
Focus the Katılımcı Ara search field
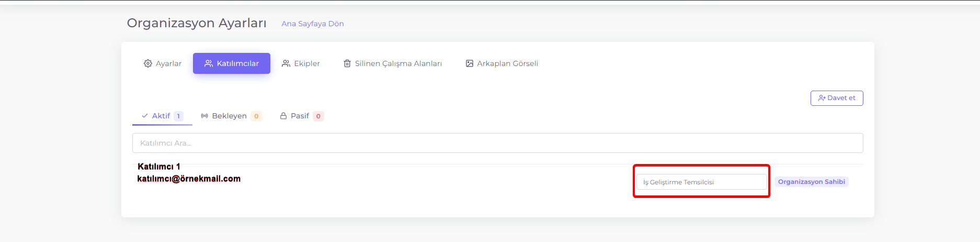coord(497,143)
